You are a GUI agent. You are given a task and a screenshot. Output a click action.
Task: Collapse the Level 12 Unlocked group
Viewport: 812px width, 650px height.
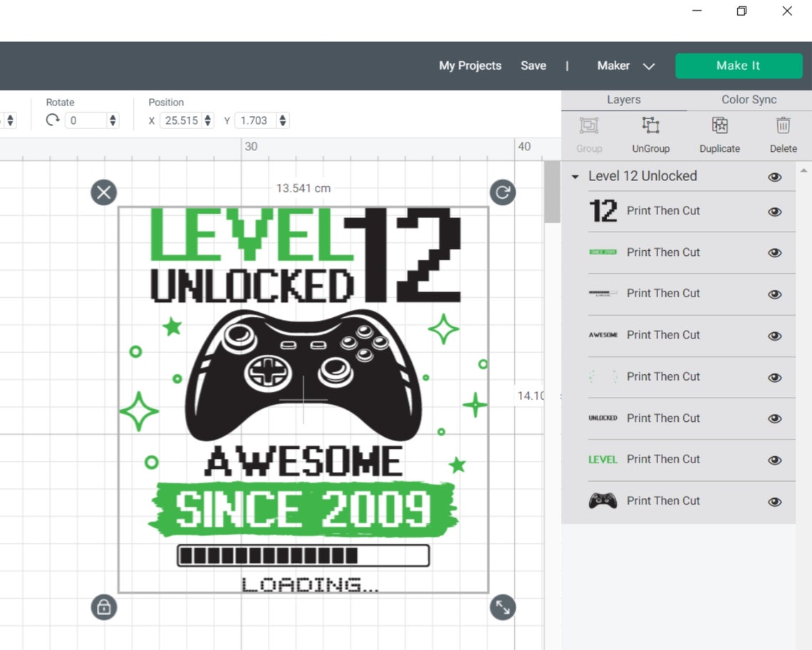[x=575, y=176]
